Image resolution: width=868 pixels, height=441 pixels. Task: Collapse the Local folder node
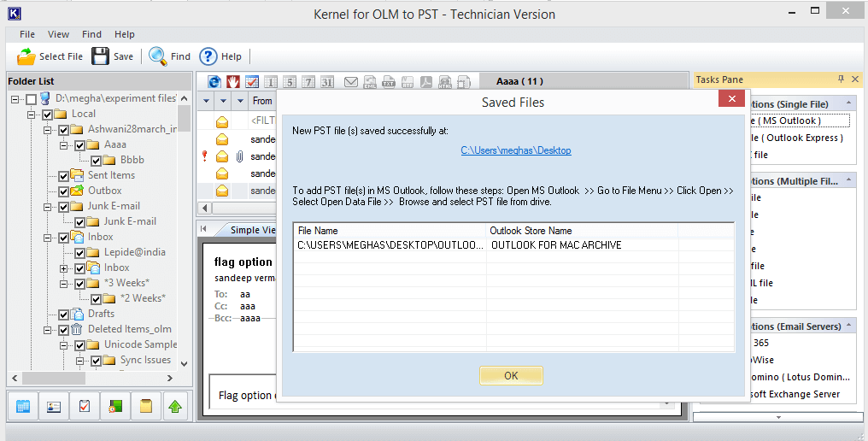coord(31,115)
